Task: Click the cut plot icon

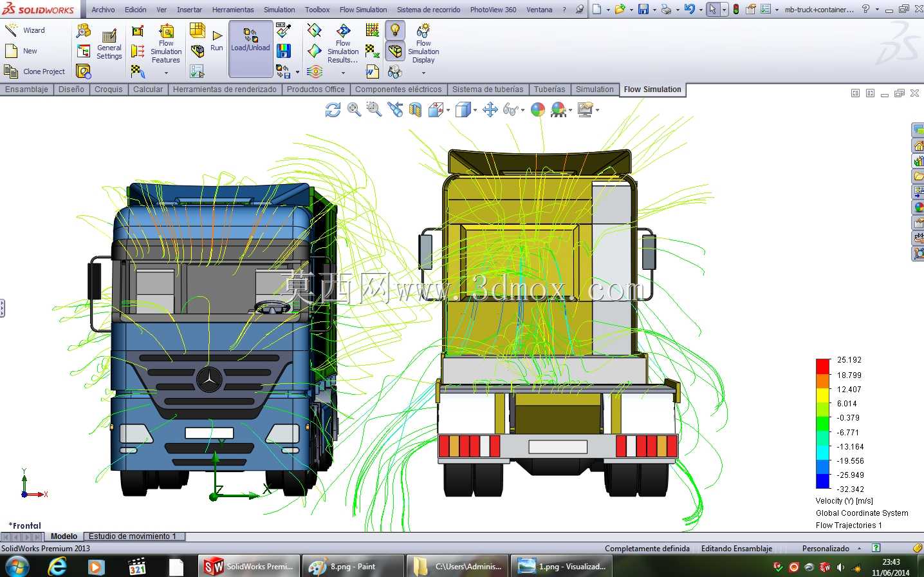Action: (x=314, y=30)
